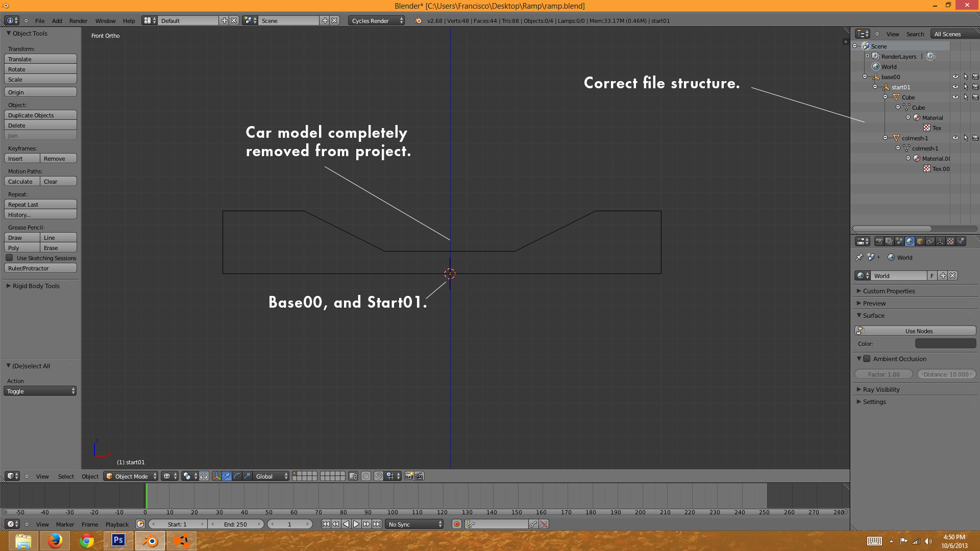Click the pin icon in properties context
The width and height of the screenshot is (980, 551).
(860, 257)
